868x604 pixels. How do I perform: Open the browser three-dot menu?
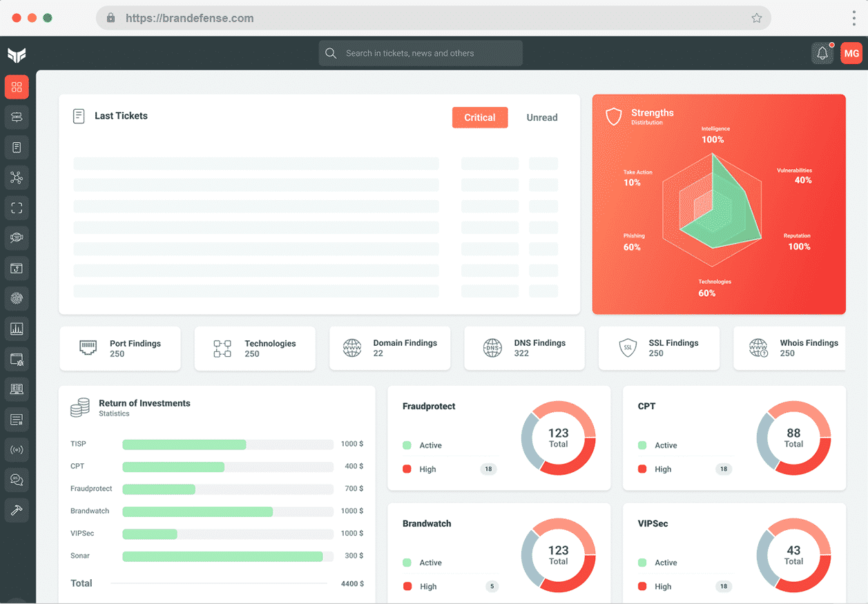tap(854, 18)
